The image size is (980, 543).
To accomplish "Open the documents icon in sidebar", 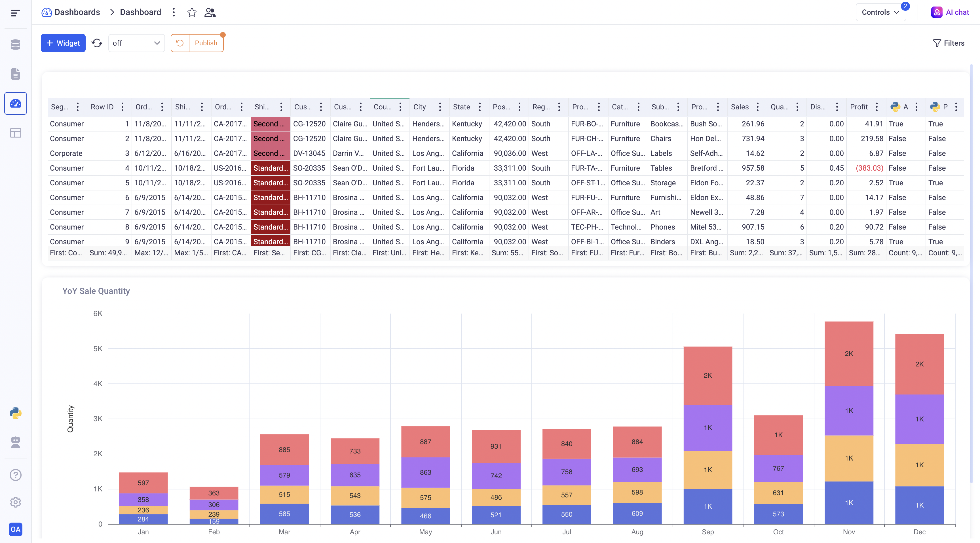I will tap(15, 74).
